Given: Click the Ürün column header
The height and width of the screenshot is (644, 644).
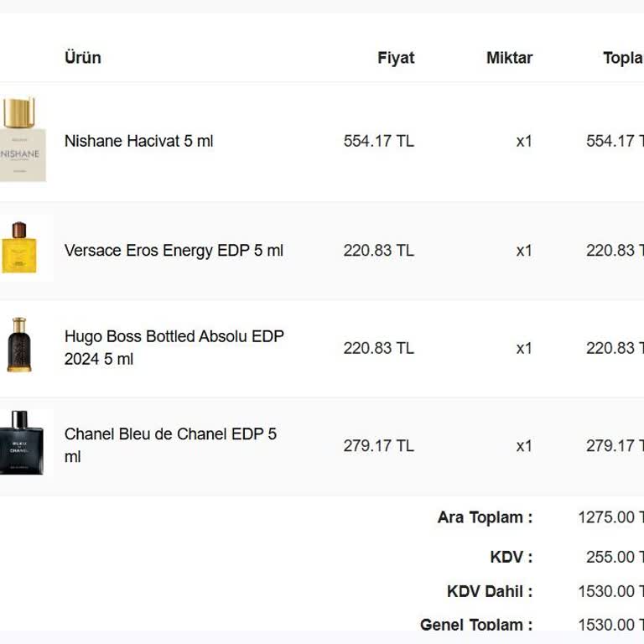Looking at the screenshot, I should pyautogui.click(x=83, y=58).
